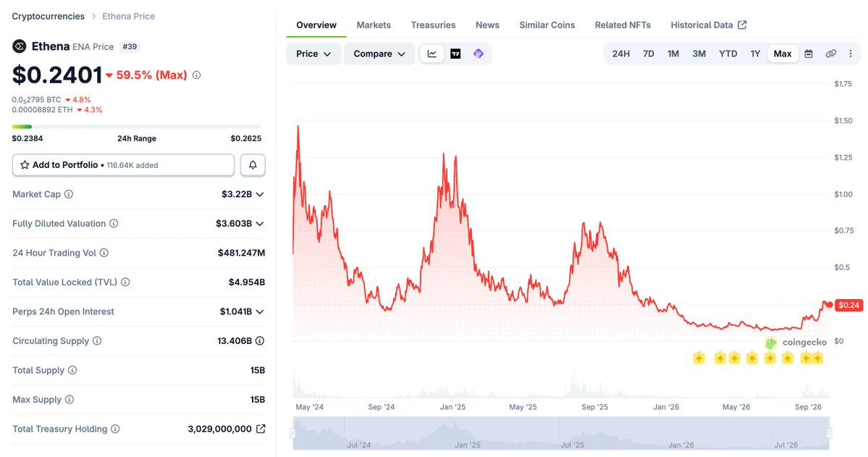
Task: Show info for Market Cap
Action: [x=69, y=194]
